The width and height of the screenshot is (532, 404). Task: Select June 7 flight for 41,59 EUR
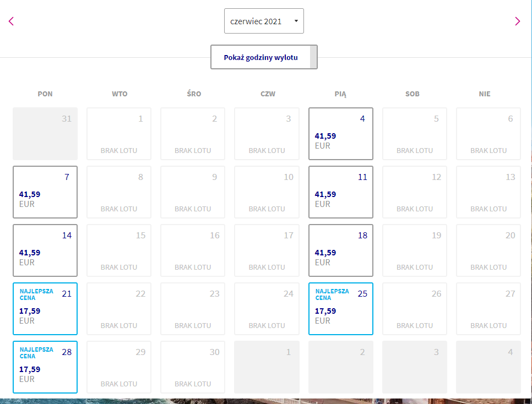(x=45, y=192)
